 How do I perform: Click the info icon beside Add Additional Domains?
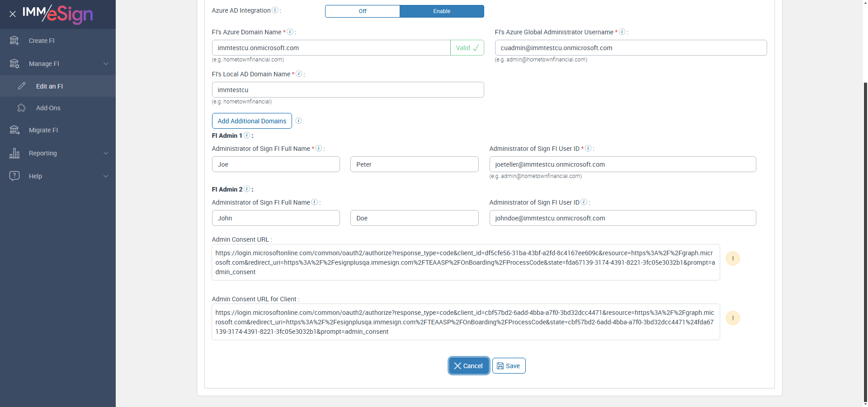(x=298, y=121)
